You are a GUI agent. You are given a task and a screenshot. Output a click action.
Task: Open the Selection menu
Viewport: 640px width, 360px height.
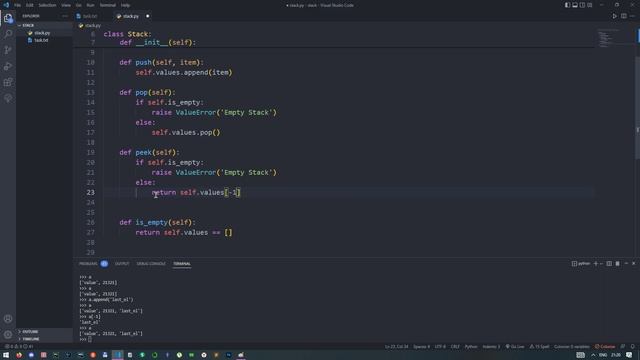pos(47,5)
